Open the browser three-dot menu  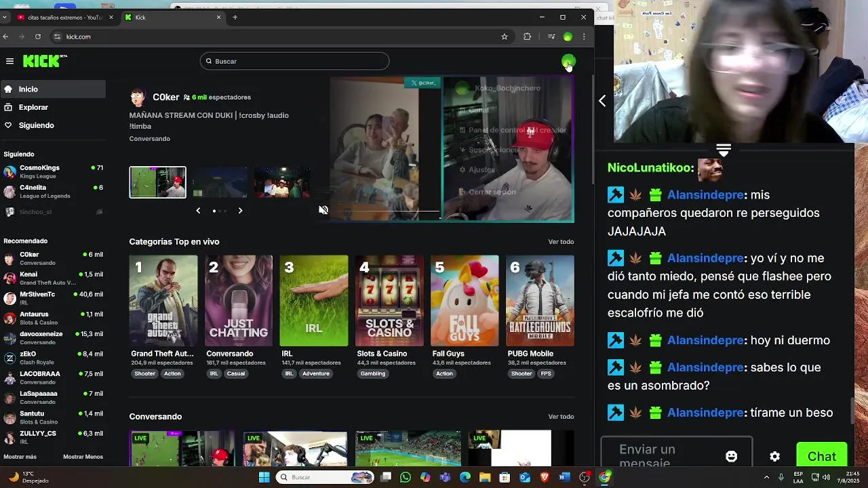584,37
